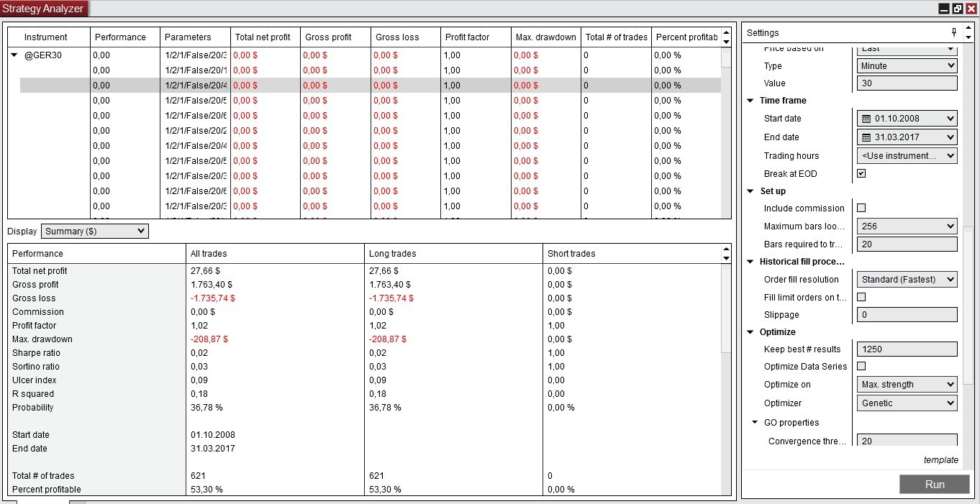Open the Optimize on dropdown showing Max. strength
This screenshot has height=504, width=980.
[907, 384]
